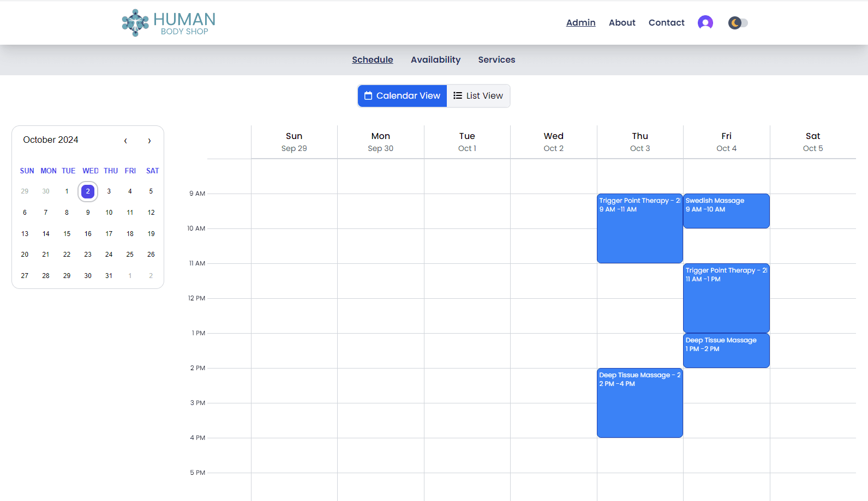Go to previous month in mini calendar
The width and height of the screenshot is (868, 501).
click(125, 141)
